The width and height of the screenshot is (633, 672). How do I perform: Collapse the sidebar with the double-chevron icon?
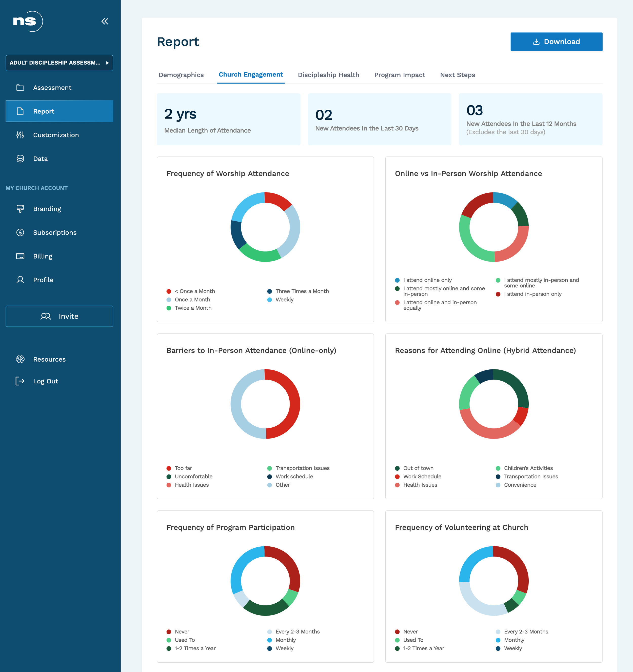(x=105, y=21)
